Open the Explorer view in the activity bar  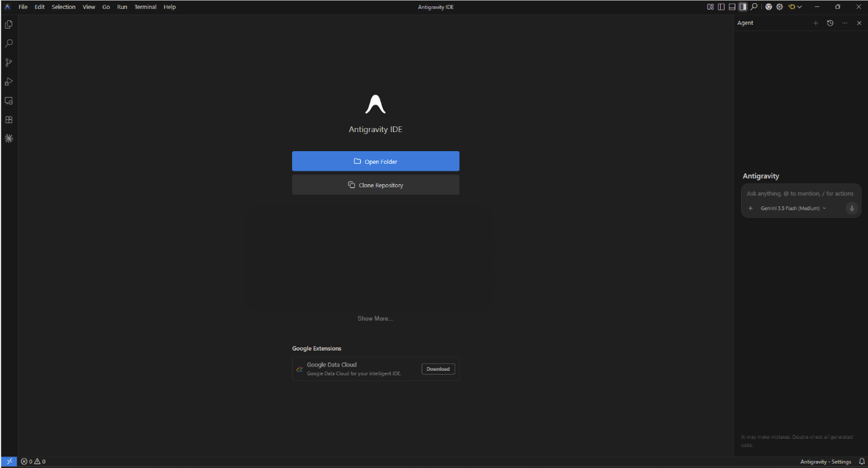[9, 25]
